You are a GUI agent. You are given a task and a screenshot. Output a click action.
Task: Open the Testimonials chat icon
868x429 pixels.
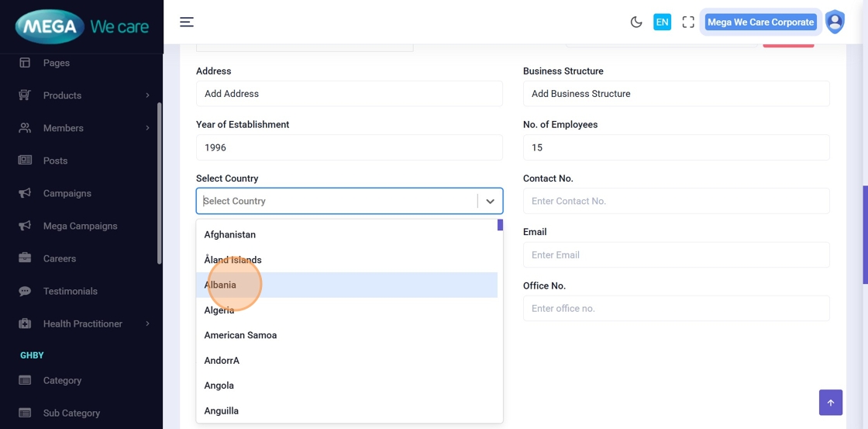[x=25, y=291]
